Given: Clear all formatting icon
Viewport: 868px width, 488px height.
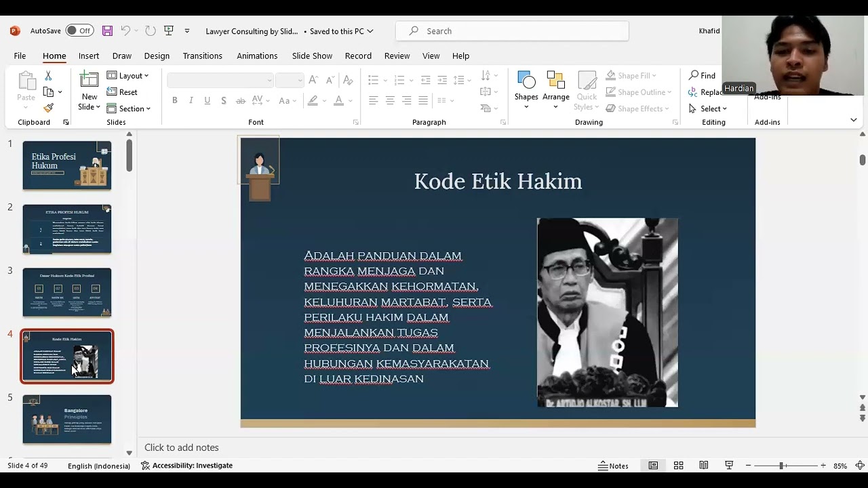Looking at the screenshot, I should [348, 80].
